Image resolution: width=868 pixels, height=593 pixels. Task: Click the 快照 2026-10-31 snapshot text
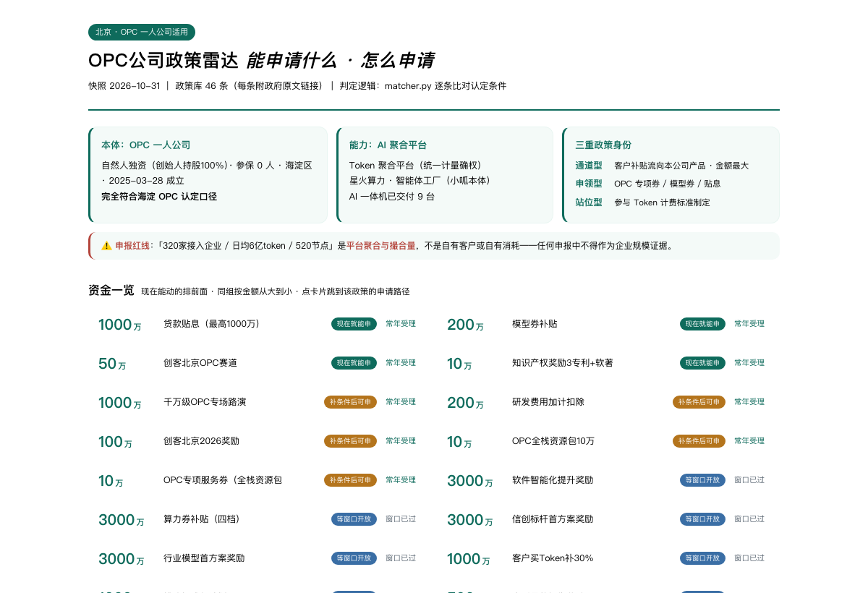(x=124, y=86)
